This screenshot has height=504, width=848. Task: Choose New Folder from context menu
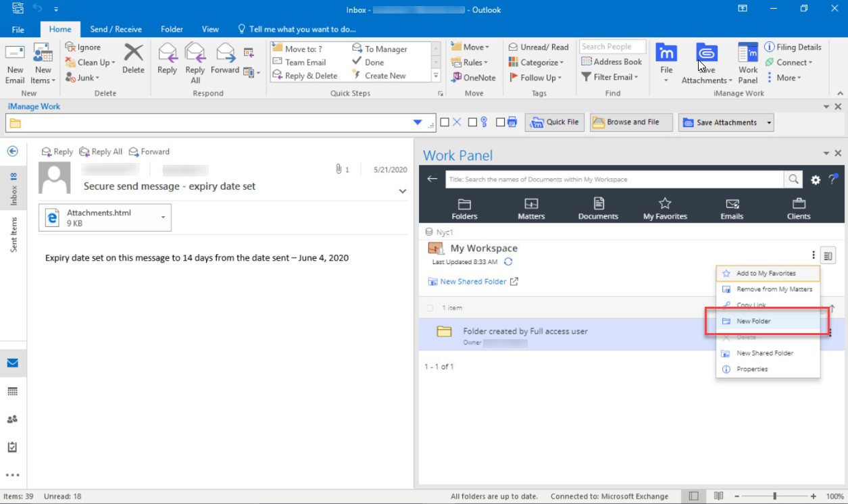[753, 322]
